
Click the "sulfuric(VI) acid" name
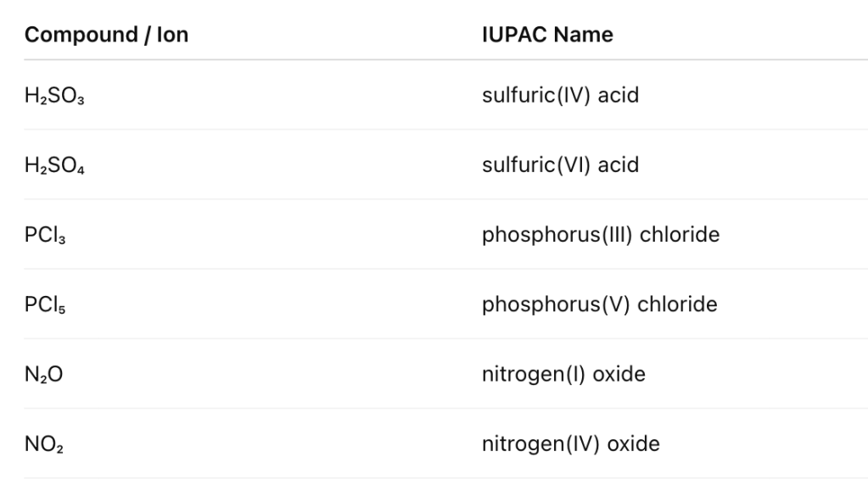coord(560,164)
